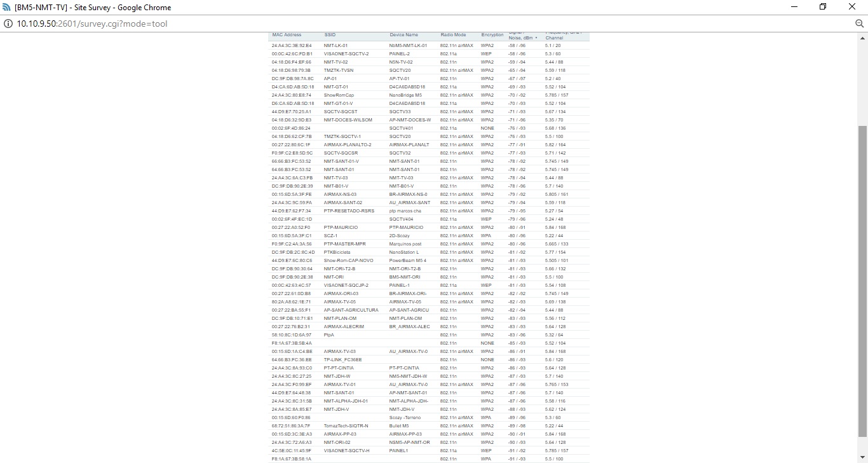Select SSID NMT-LK-01
868x463 pixels.
[x=336, y=46]
